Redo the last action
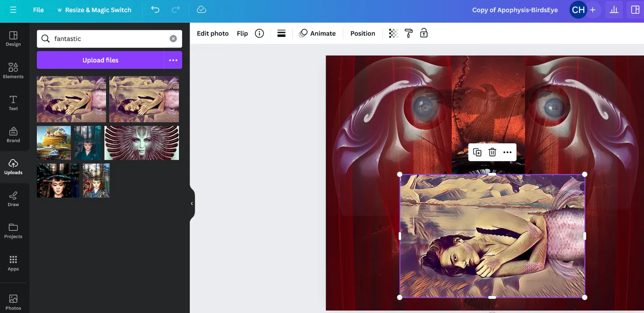The image size is (644, 313). tap(176, 10)
